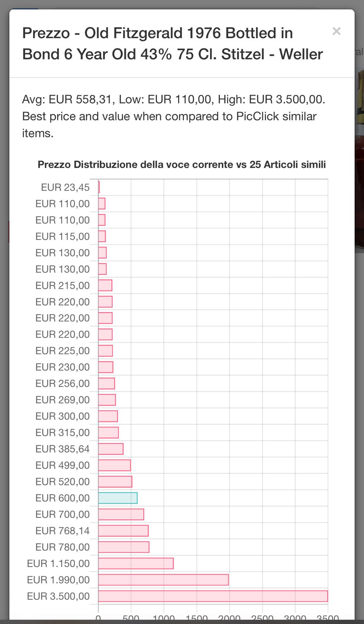The image size is (364, 624).
Task: Click the EUR 1.150,00 bar
Action: pos(136,563)
